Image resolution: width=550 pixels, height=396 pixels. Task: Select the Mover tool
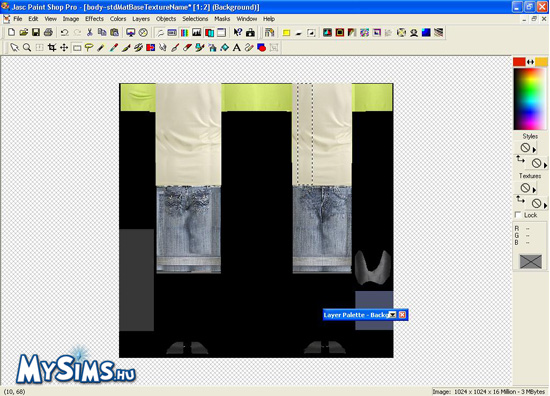[64, 47]
